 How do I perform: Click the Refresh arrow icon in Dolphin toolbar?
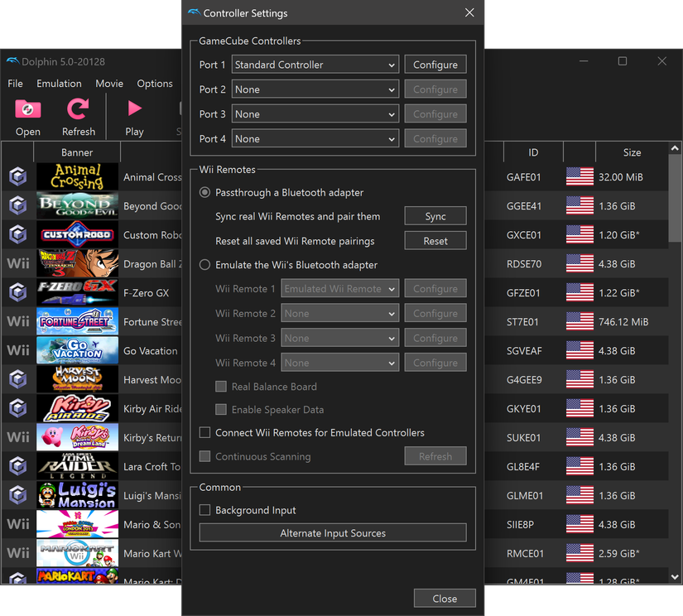(78, 109)
